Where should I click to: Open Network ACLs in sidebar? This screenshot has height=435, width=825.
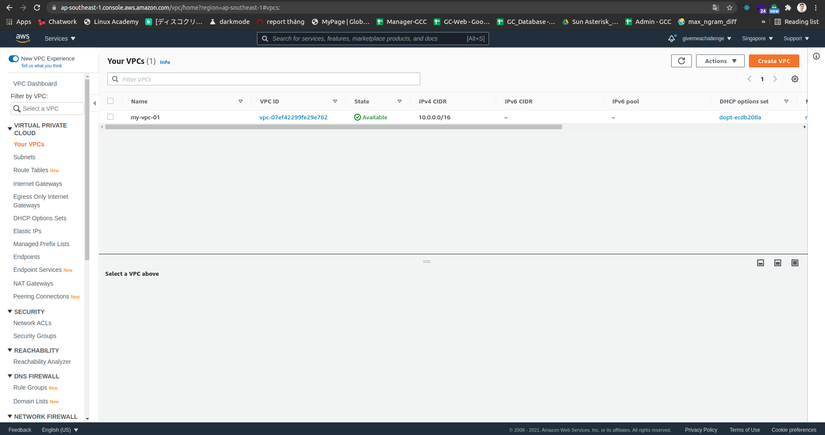coord(32,323)
